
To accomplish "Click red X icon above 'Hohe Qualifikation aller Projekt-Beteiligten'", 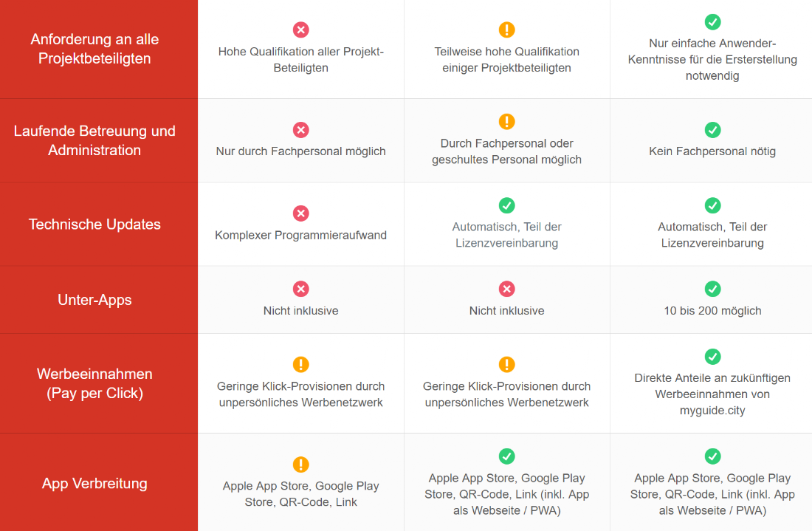I will [301, 30].
